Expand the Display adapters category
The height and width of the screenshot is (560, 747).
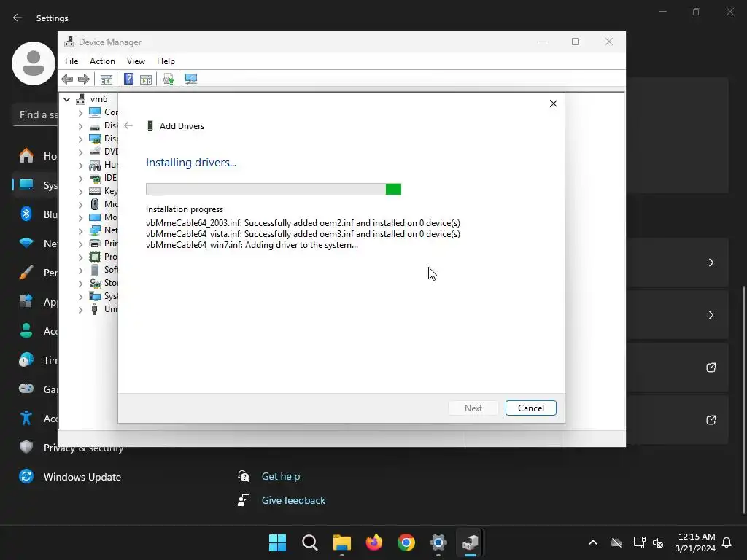tap(80, 139)
